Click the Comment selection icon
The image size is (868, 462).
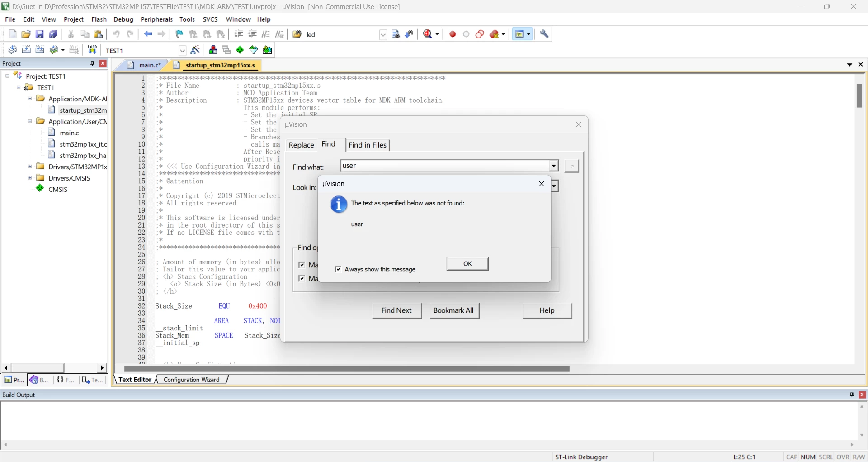[266, 34]
